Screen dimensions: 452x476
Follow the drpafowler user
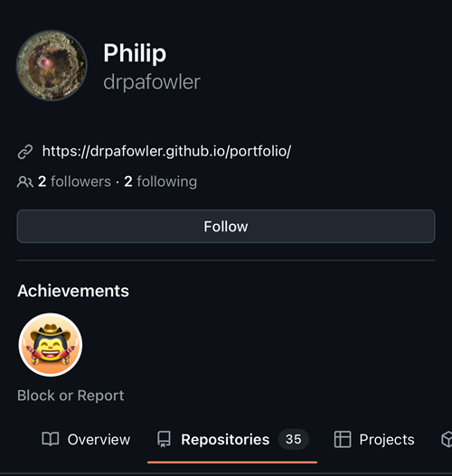[x=226, y=226]
